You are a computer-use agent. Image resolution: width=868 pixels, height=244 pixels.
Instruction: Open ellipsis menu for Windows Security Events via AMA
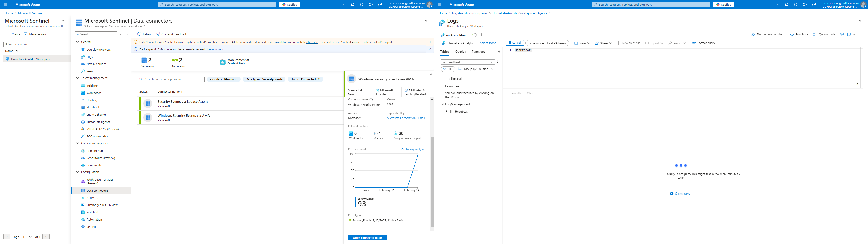337,117
